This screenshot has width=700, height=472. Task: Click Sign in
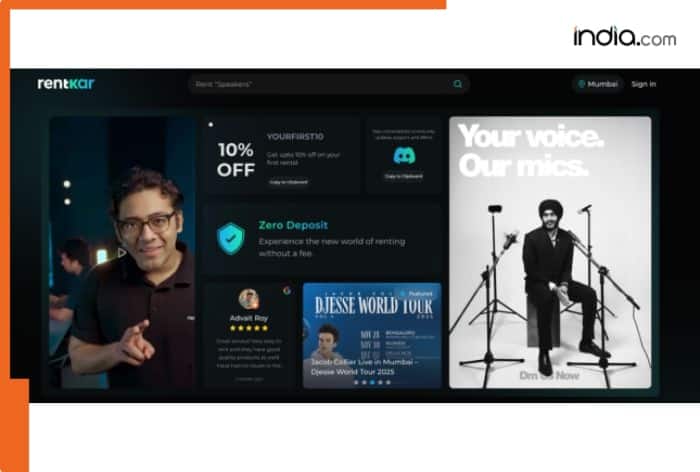(644, 84)
